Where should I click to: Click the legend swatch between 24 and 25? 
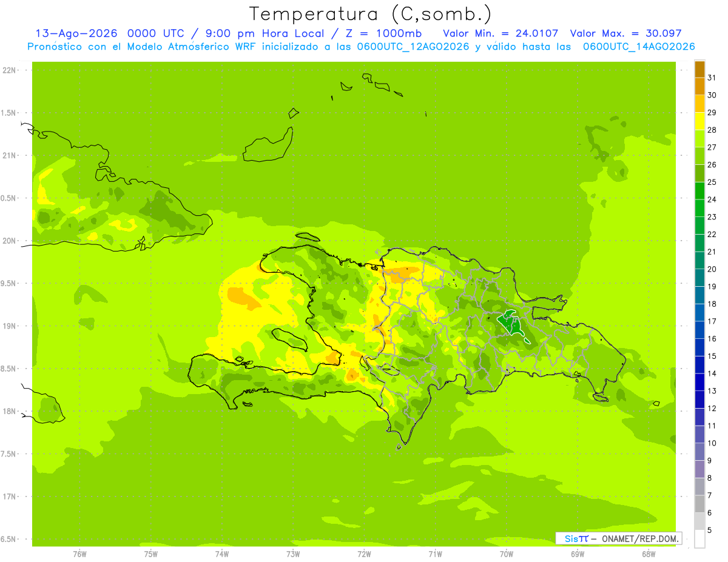point(699,190)
